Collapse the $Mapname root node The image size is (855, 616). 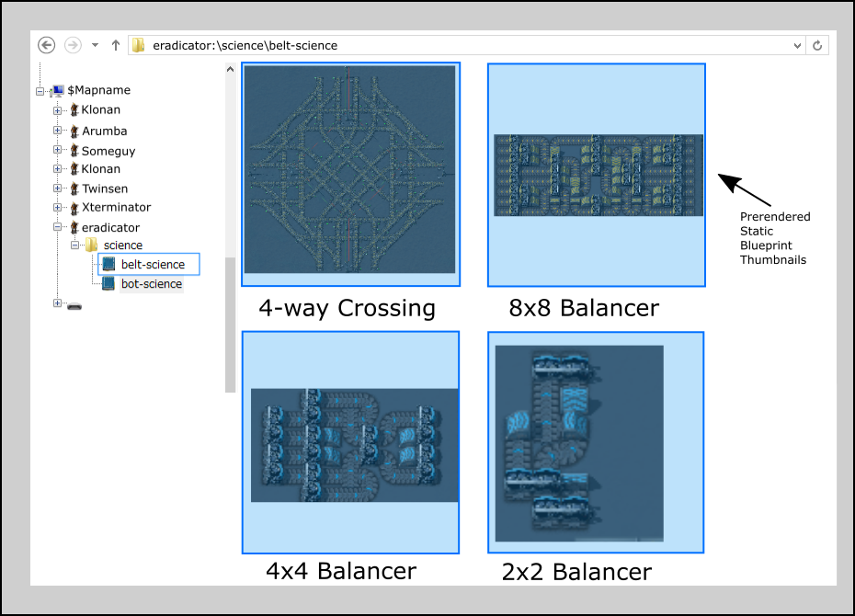coord(40,92)
